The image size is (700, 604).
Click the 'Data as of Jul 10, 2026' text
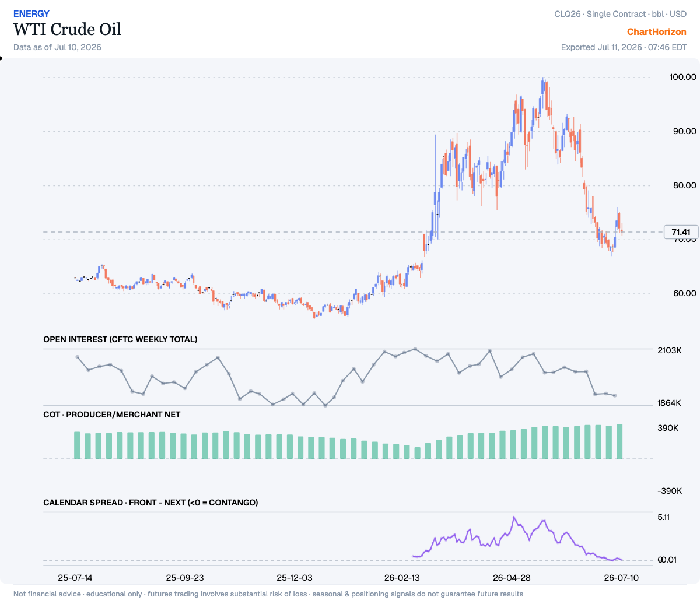tap(57, 47)
